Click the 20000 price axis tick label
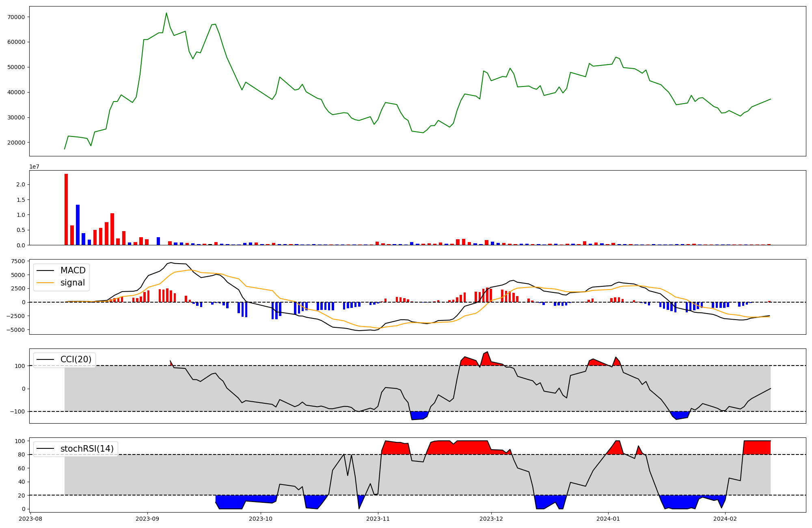The image size is (812, 528). coord(17,143)
